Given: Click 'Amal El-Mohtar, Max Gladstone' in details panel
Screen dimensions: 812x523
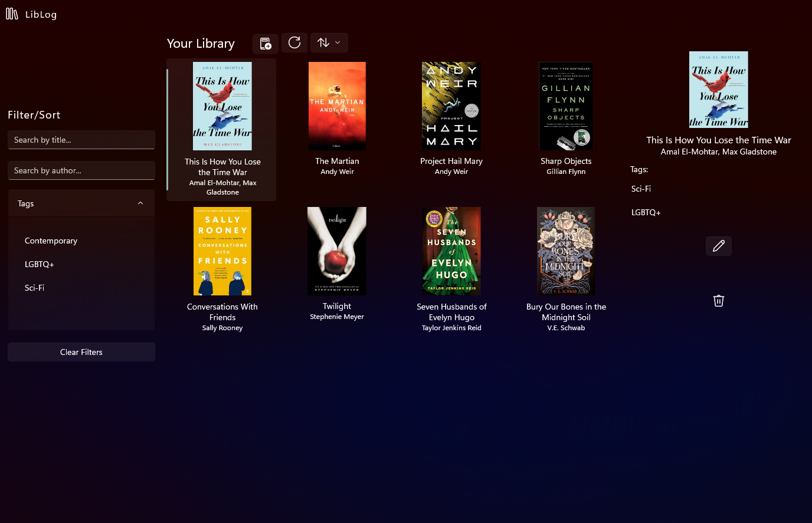Looking at the screenshot, I should click(718, 152).
